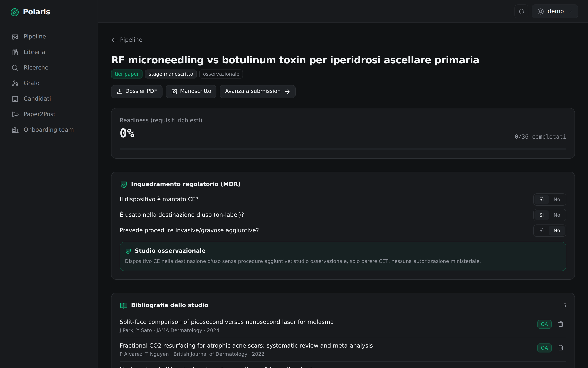Open Pipeline in the sidebar
This screenshot has height=368, width=588.
49,37
